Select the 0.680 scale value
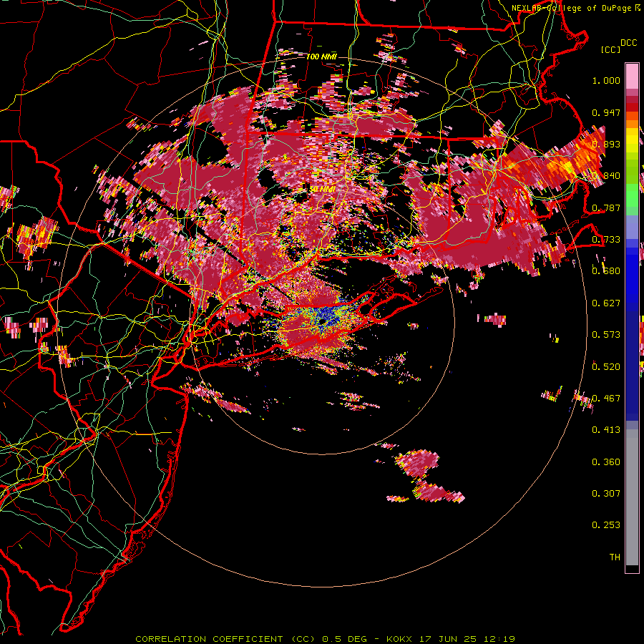 (606, 271)
